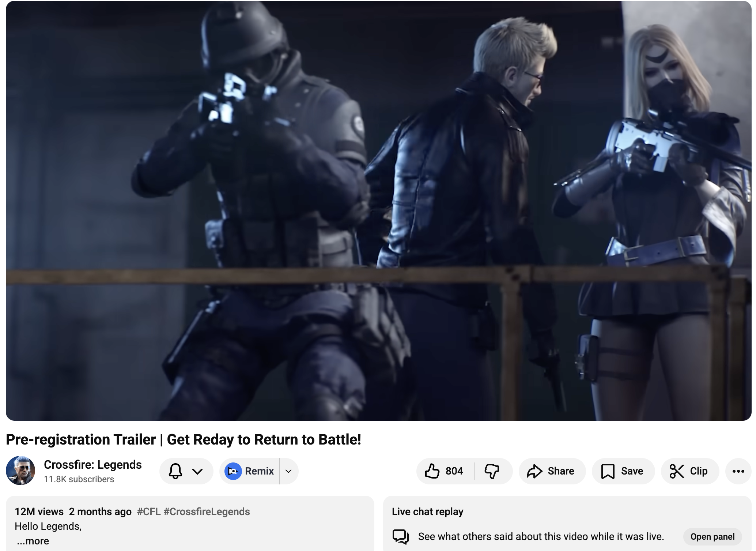This screenshot has height=551, width=756.
Task: Click the Clip scissors icon
Action: [677, 471]
